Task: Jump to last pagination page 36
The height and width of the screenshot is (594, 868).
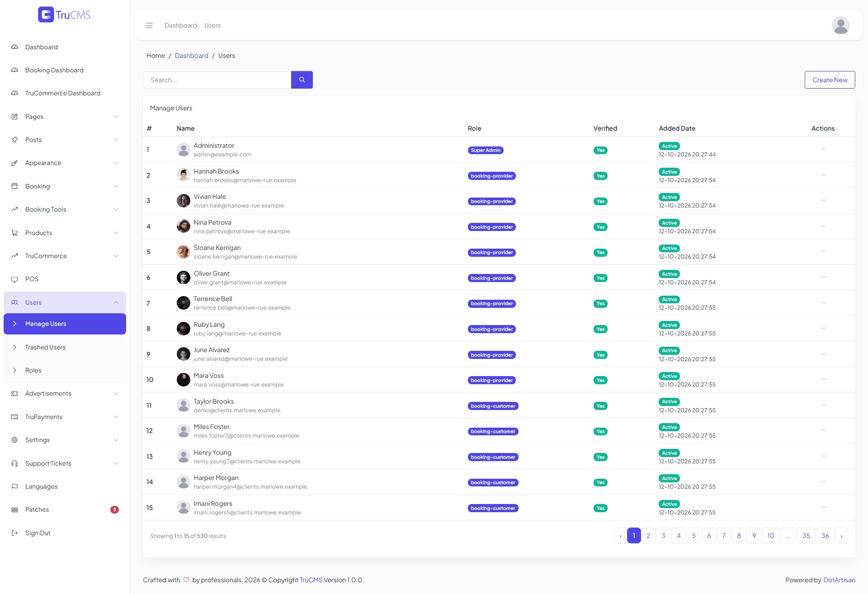Action: click(x=825, y=536)
